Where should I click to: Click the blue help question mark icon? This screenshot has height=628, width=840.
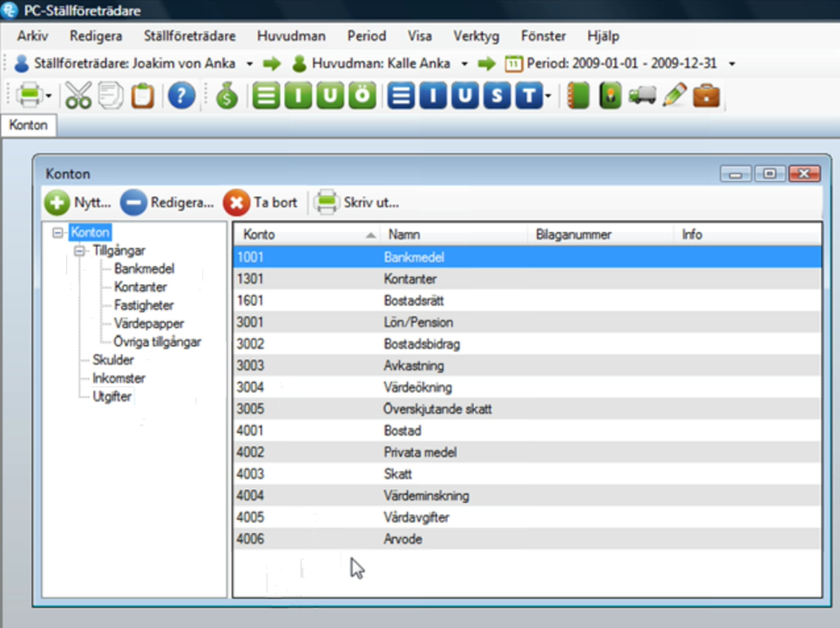182,95
